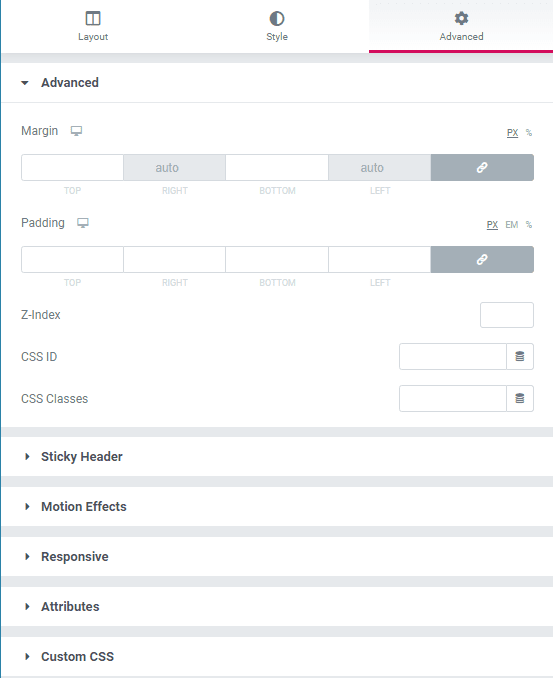Select EM unit for Padding

[x=511, y=225]
